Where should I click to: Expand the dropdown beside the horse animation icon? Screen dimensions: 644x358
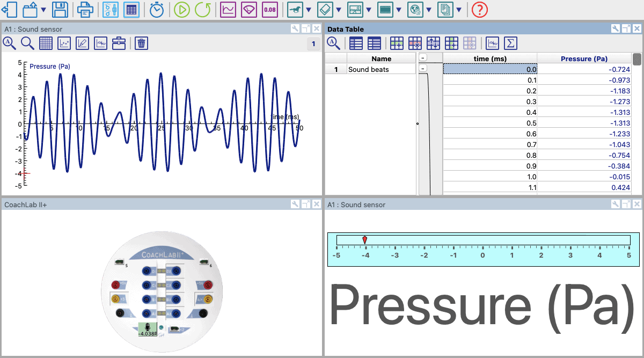309,10
